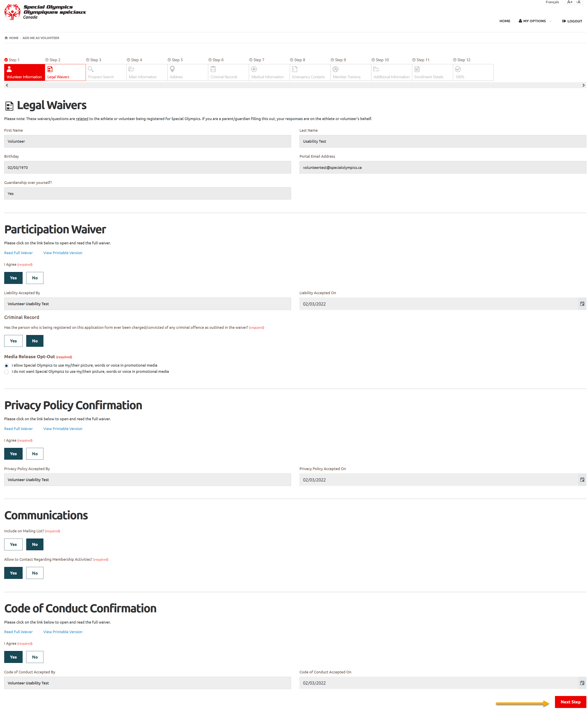This screenshot has height=715, width=588.
Task: Select do not want media use radio
Action: pyautogui.click(x=6, y=372)
